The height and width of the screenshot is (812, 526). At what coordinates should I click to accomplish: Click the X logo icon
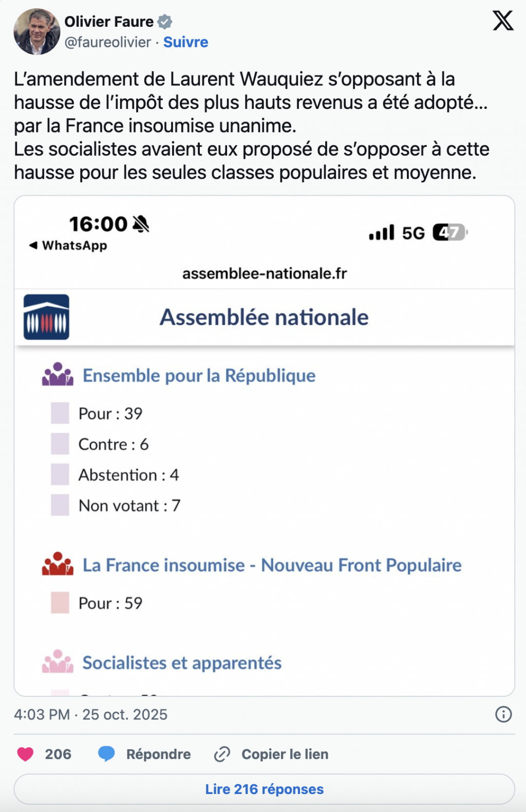pyautogui.click(x=503, y=21)
